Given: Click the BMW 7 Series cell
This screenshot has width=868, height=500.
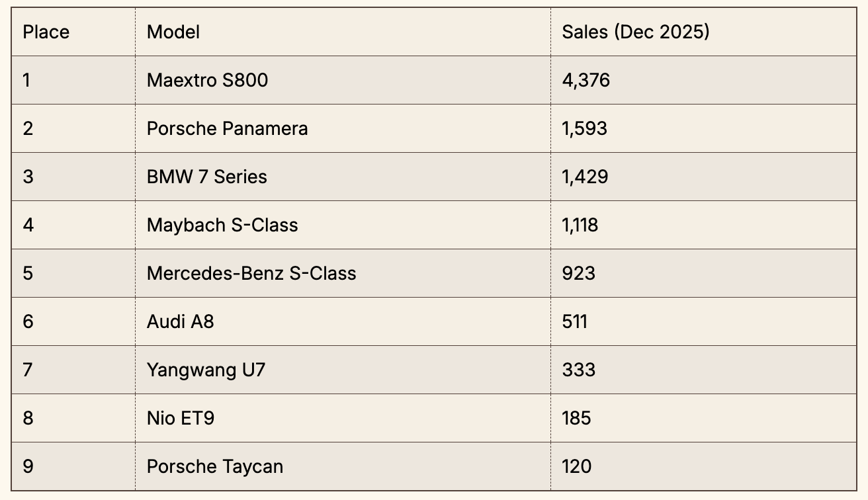Looking at the screenshot, I should pos(206,177).
